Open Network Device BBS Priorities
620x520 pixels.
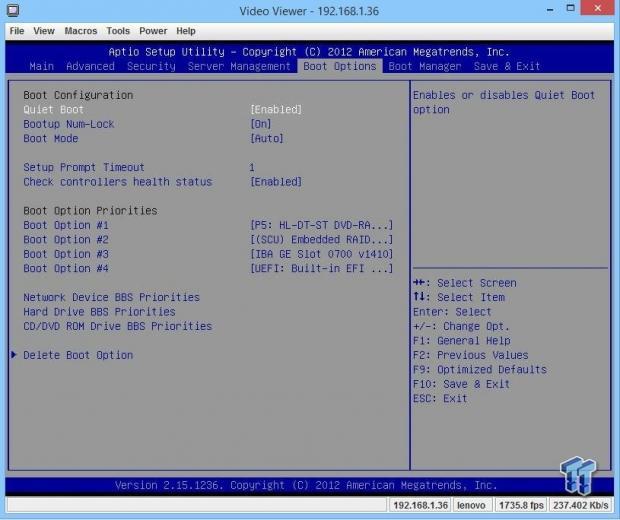tap(112, 297)
